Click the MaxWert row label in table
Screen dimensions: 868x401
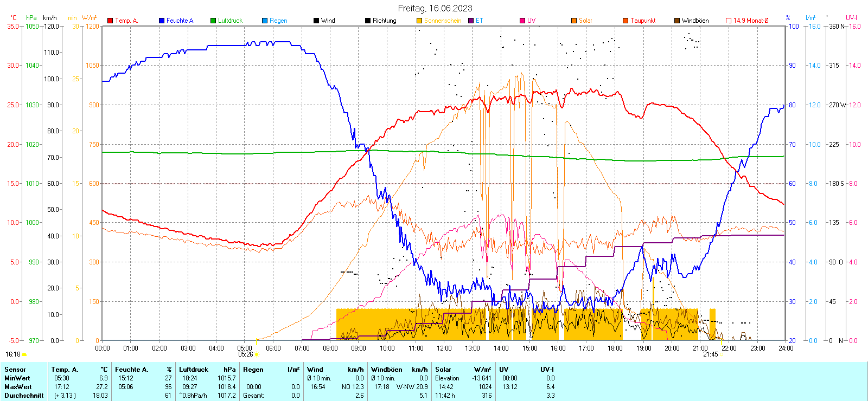pos(18,387)
